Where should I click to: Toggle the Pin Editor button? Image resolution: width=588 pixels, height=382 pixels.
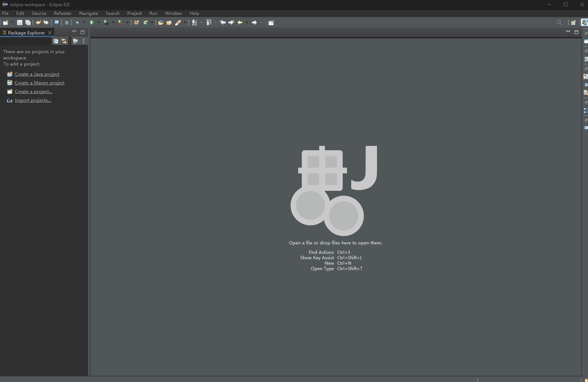point(271,22)
